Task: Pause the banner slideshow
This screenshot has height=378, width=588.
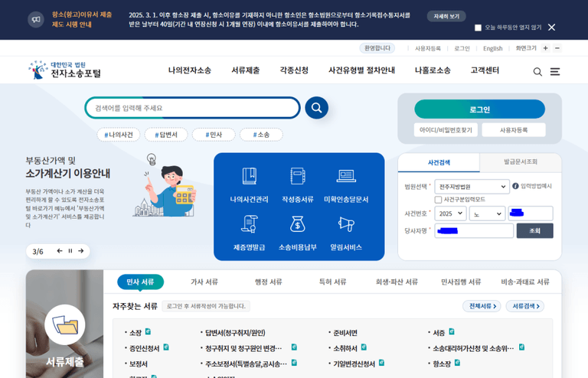Action: tap(70, 251)
